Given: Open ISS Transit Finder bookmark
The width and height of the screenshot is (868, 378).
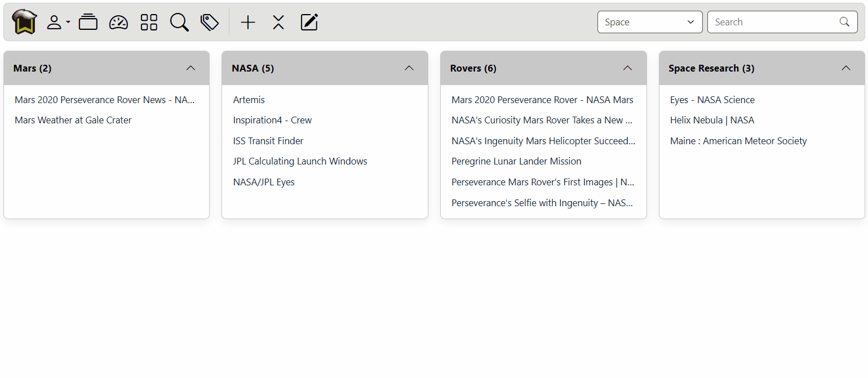Looking at the screenshot, I should [268, 141].
